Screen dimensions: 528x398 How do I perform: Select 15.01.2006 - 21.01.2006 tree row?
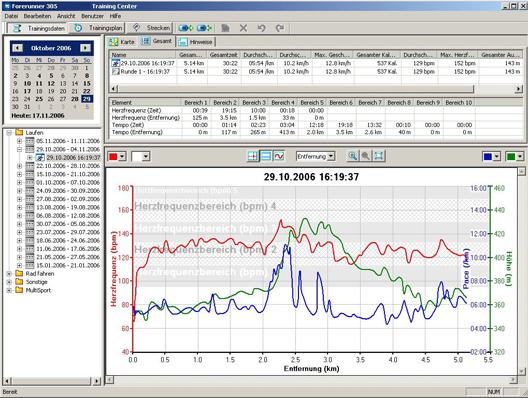[68, 265]
